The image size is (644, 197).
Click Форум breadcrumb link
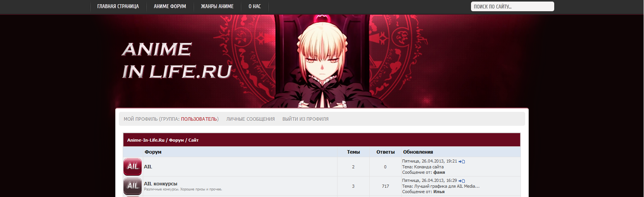tap(176, 140)
